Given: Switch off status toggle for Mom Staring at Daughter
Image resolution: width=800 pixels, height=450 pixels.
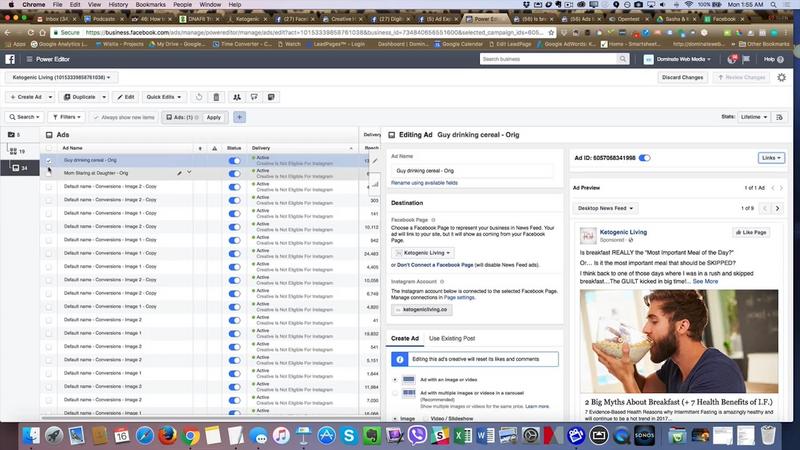Looking at the screenshot, I should click(234, 173).
